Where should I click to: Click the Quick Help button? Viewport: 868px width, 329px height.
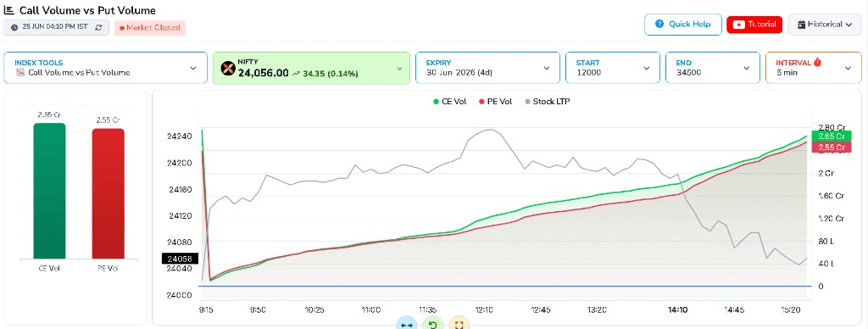point(683,25)
